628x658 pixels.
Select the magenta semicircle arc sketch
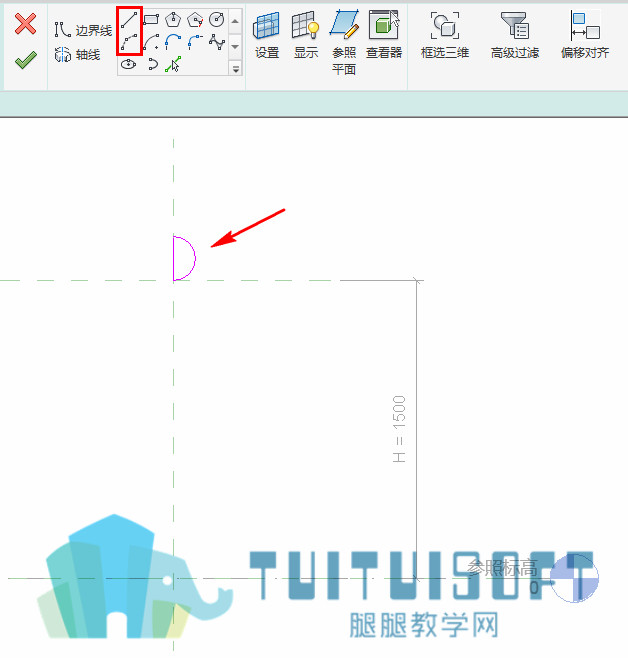tap(194, 258)
